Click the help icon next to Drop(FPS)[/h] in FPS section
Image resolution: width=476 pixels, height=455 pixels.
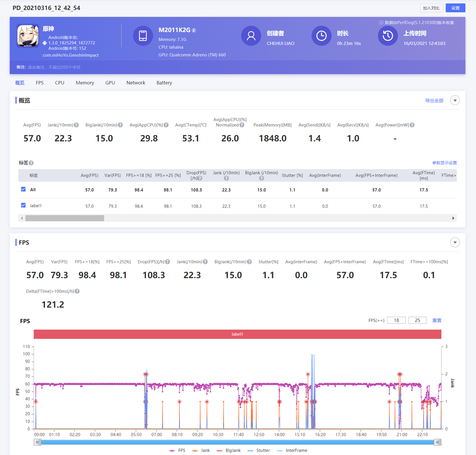point(167,262)
